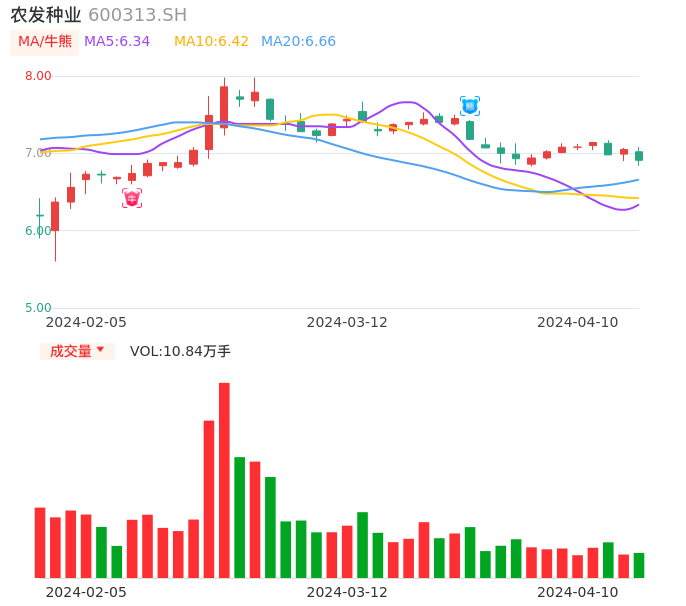The width and height of the screenshot is (686, 606).
Task: Click the stock code 600313.SH
Action: pyautogui.click(x=137, y=15)
